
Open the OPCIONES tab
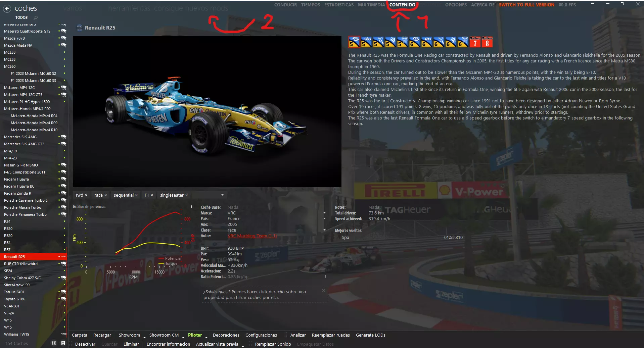[456, 5]
